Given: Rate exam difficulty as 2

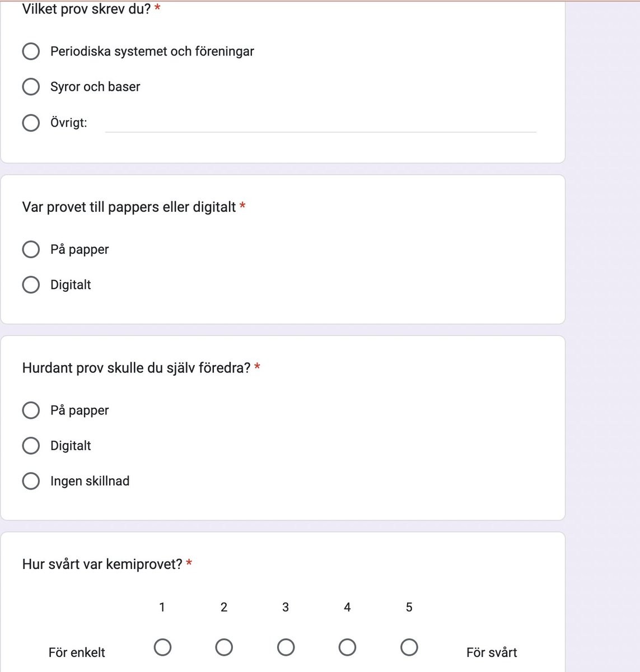Looking at the screenshot, I should 224,647.
